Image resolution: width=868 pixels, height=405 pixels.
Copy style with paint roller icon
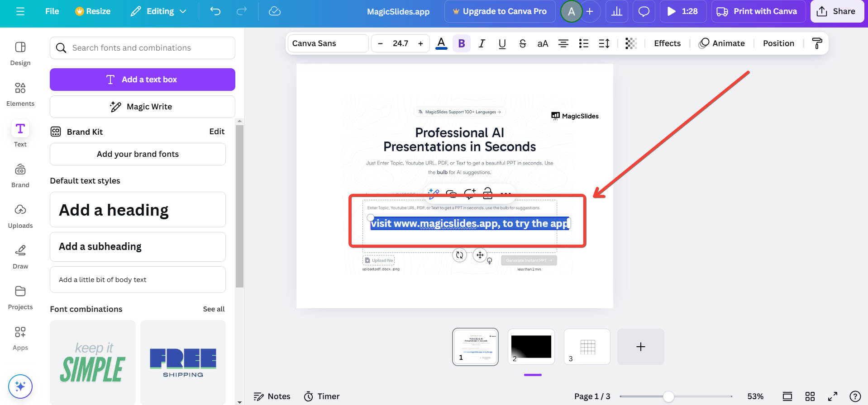(x=817, y=43)
